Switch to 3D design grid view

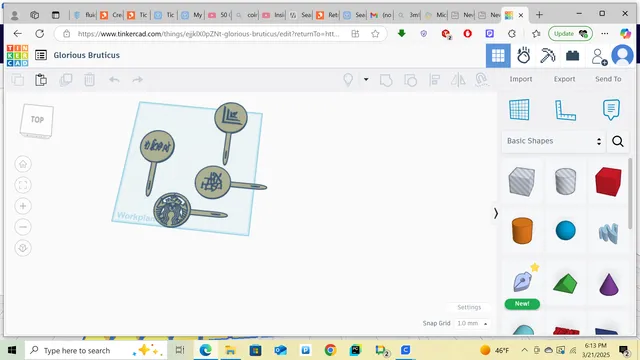pyautogui.click(x=498, y=56)
